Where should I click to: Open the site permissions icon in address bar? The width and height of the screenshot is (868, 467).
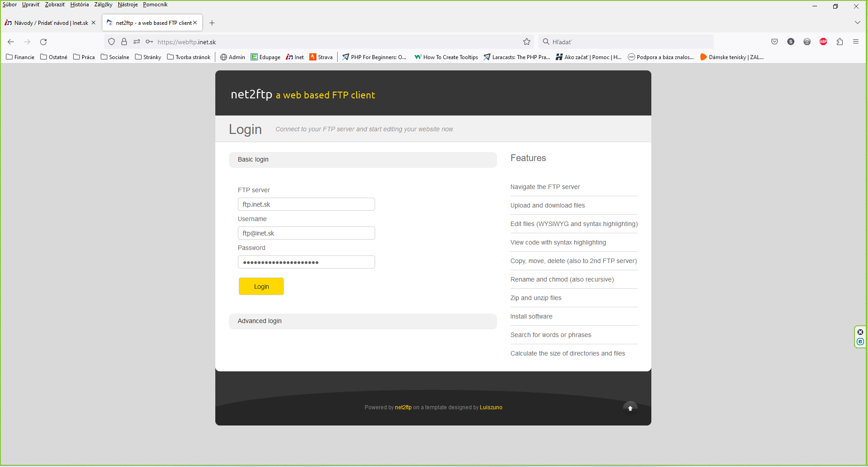137,42
